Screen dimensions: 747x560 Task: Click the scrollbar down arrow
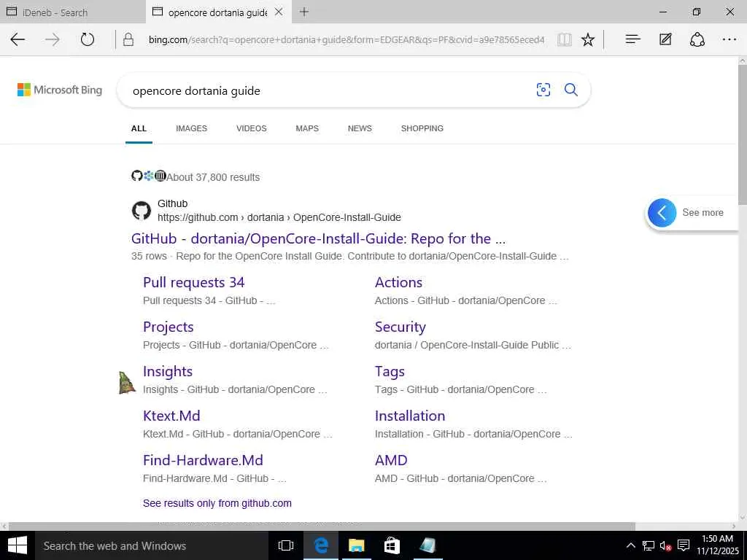point(742,518)
